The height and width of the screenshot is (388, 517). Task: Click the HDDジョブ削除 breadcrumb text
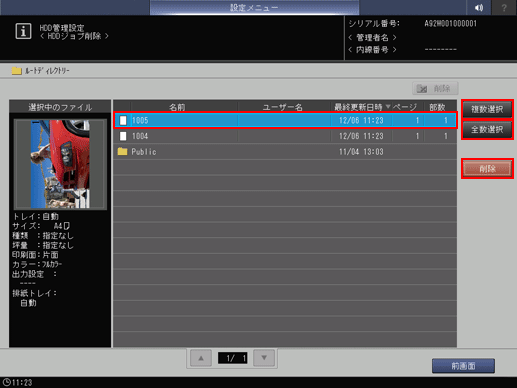click(x=74, y=36)
